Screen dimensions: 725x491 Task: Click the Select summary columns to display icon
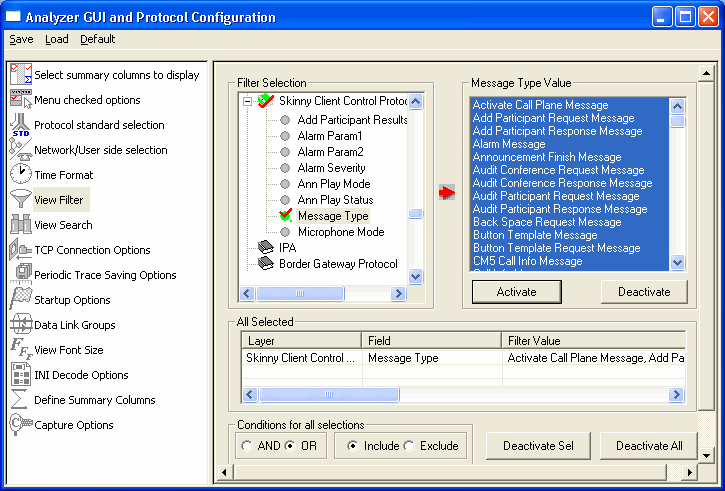click(21, 74)
